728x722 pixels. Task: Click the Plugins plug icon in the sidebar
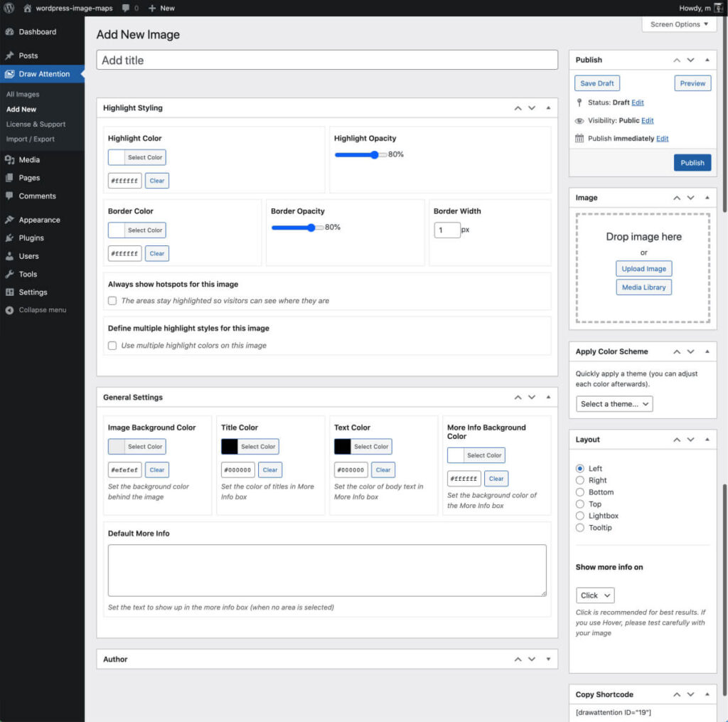coord(9,238)
